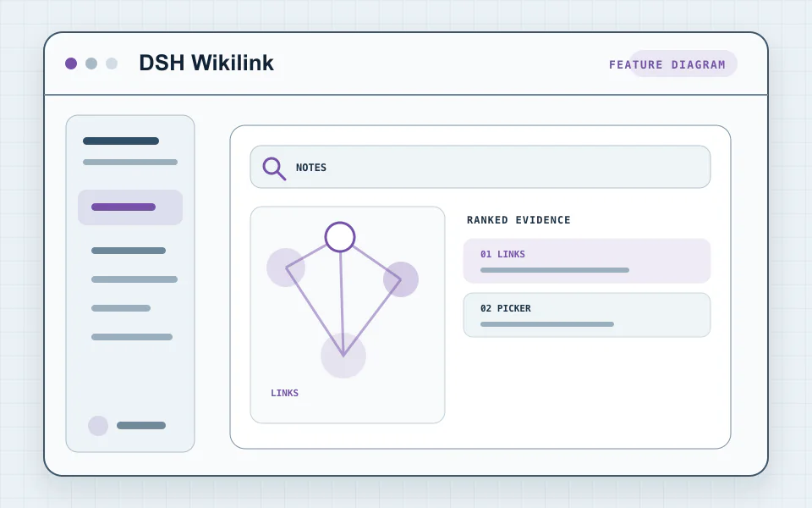Click the right purple graph node
Image resolution: width=812 pixels, height=508 pixels.
tap(401, 279)
